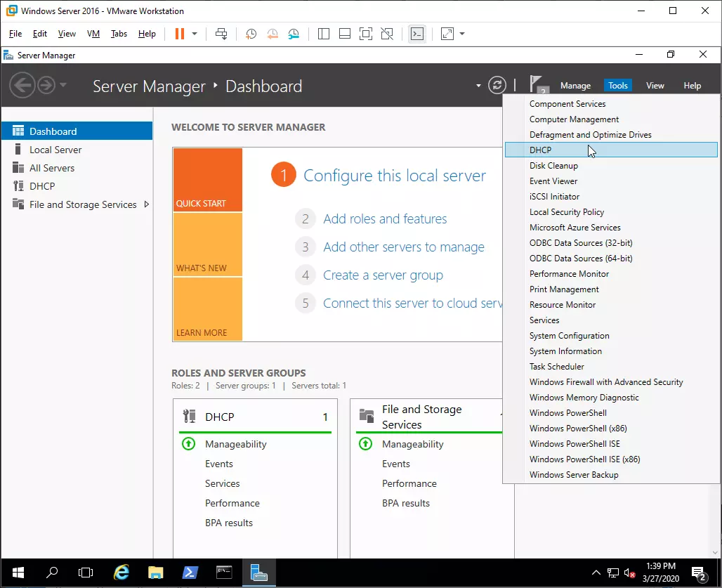The image size is (722, 588).
Task: Click VMware stretch guest display icon
Action: click(447, 34)
